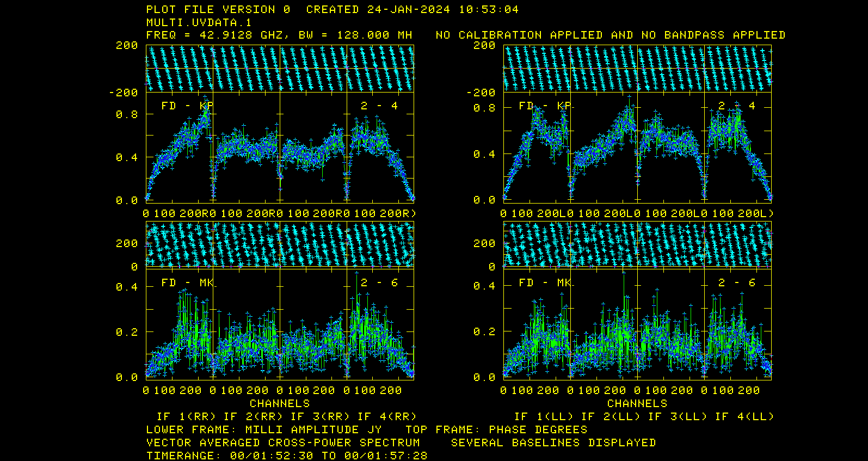Select the 2 - 6 baseline label in RR plot
The height and width of the screenshot is (461, 868).
(379, 282)
